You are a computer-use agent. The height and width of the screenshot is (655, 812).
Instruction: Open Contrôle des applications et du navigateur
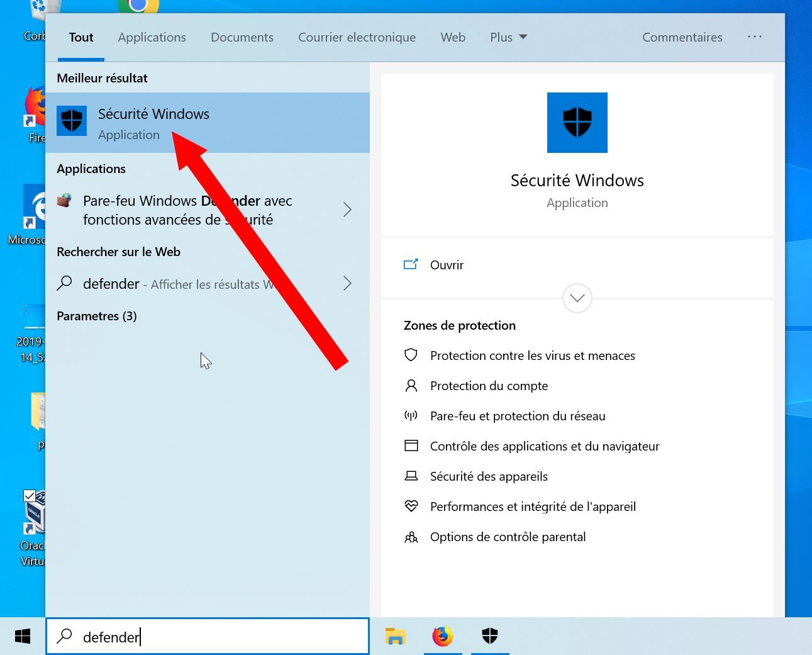pos(545,446)
